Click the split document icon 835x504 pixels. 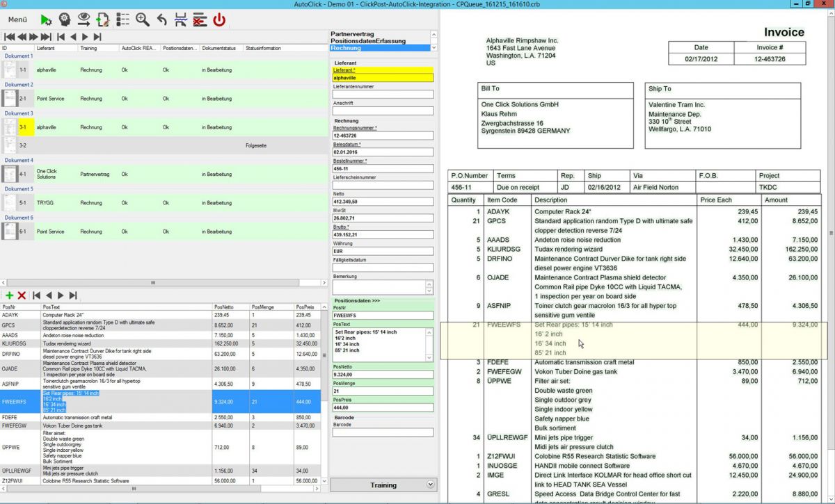[x=180, y=19]
